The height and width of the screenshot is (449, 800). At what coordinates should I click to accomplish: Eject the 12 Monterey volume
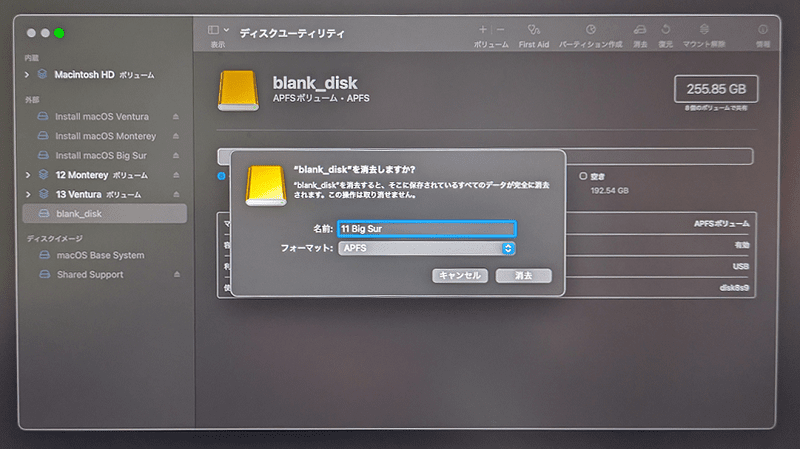(x=176, y=175)
